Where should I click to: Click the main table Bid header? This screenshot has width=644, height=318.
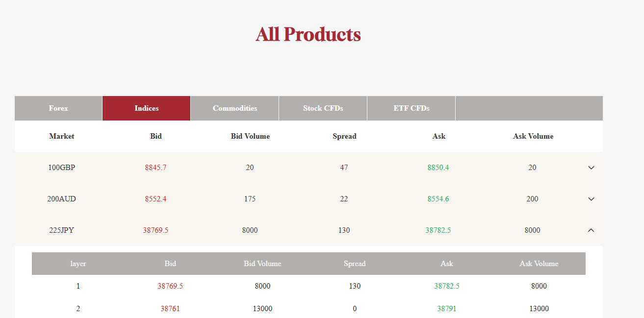(x=156, y=136)
